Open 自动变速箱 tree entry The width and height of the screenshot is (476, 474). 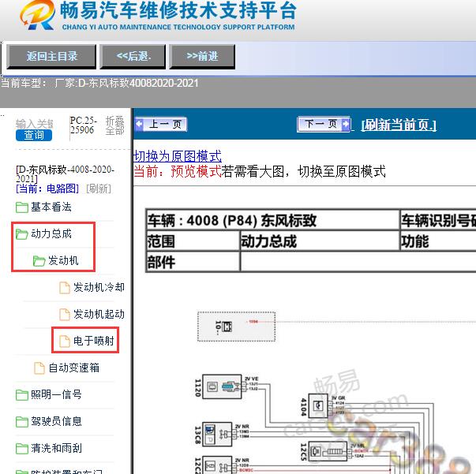pos(73,368)
